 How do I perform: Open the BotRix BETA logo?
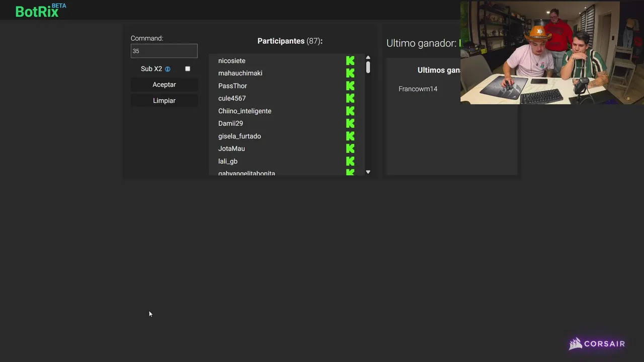41,11
